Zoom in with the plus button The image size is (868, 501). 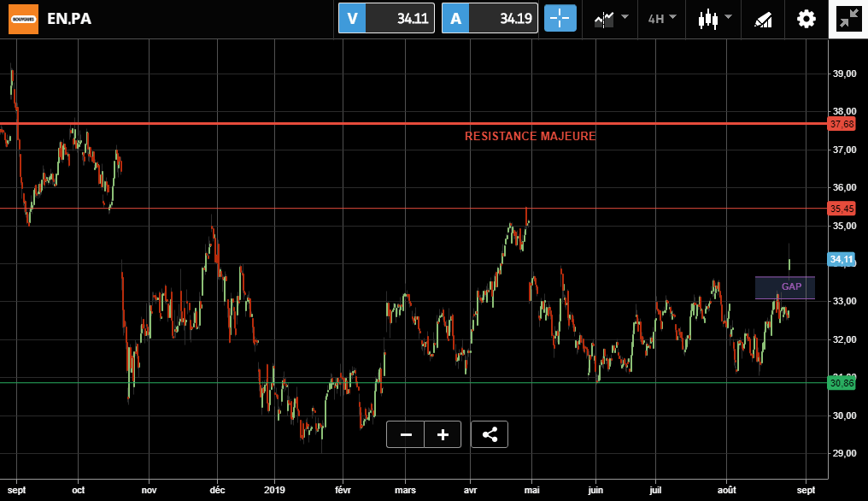443,434
